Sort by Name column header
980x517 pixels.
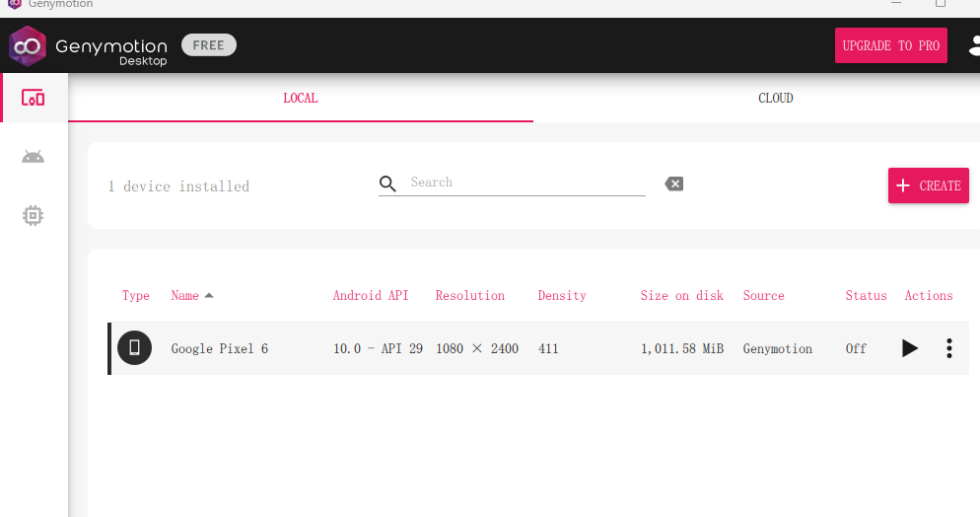pyautogui.click(x=185, y=296)
